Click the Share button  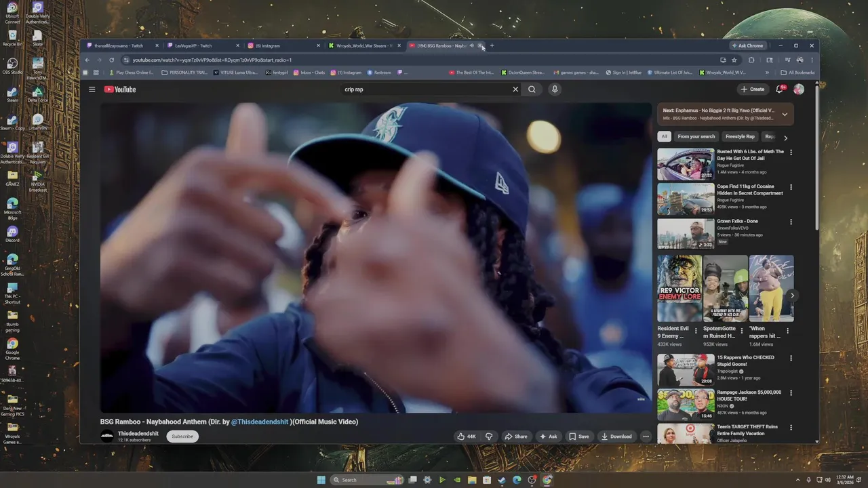[x=516, y=436]
